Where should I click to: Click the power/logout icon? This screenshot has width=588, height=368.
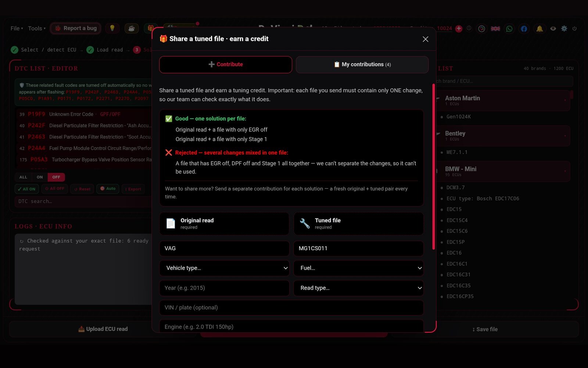(574, 28)
